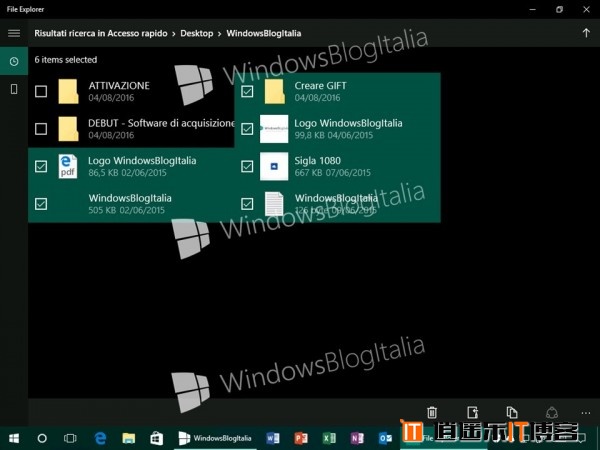The width and height of the screenshot is (600, 450).
Task: Click the text document icon of 126 byte file
Action: [x=274, y=204]
